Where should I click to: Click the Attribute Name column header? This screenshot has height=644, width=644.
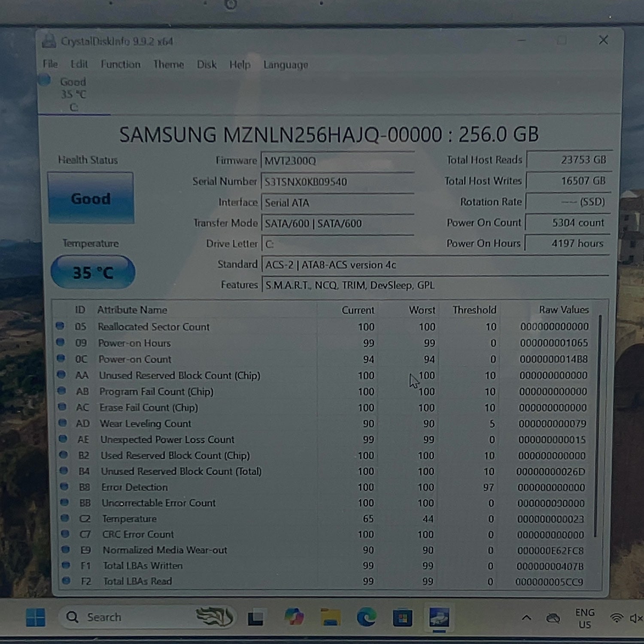(132, 310)
